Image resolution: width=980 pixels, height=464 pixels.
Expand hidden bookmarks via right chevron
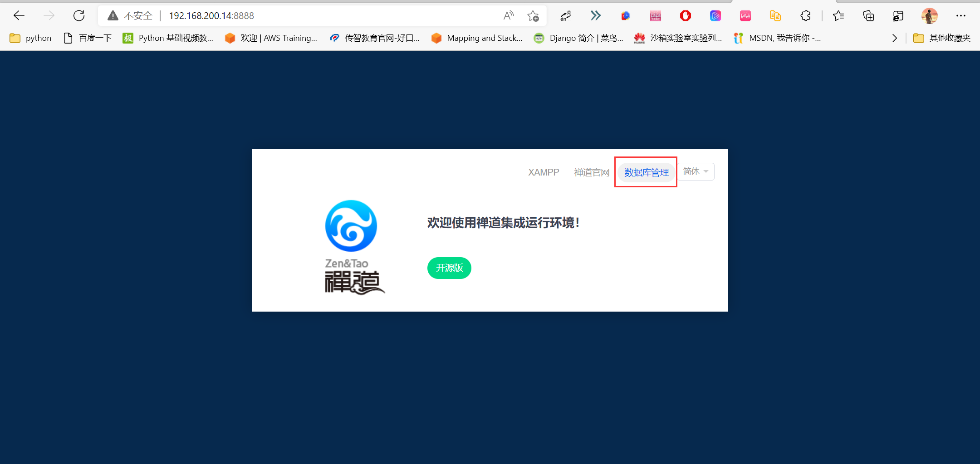point(894,38)
